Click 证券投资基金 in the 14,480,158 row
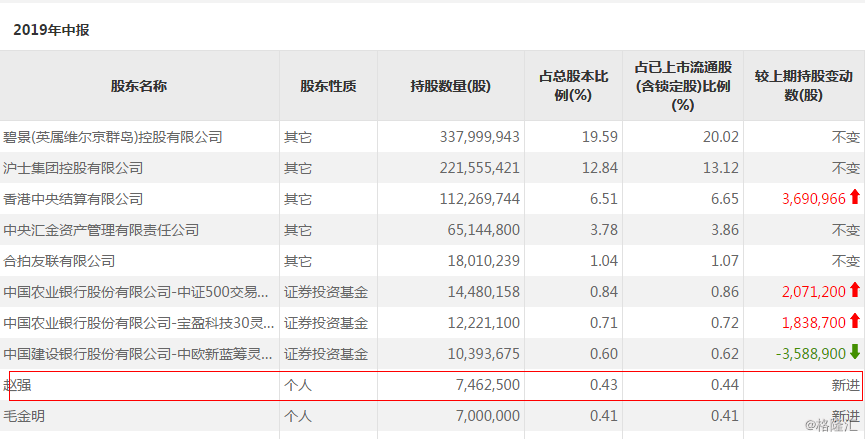This screenshot has width=865, height=439. 326,292
